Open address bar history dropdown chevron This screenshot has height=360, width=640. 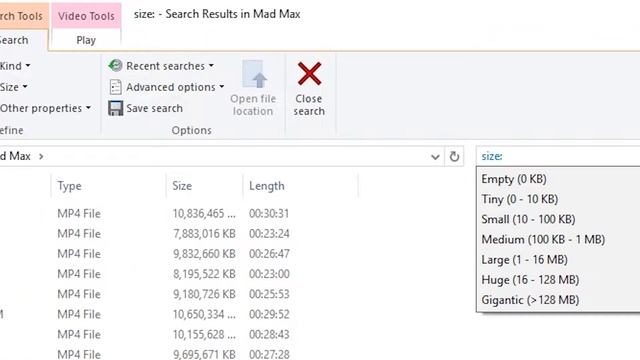(435, 157)
